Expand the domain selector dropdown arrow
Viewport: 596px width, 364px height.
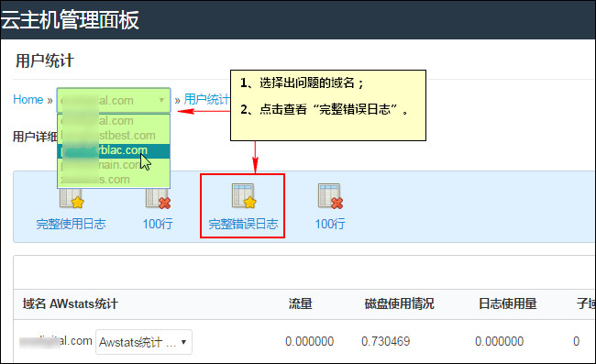click(161, 100)
